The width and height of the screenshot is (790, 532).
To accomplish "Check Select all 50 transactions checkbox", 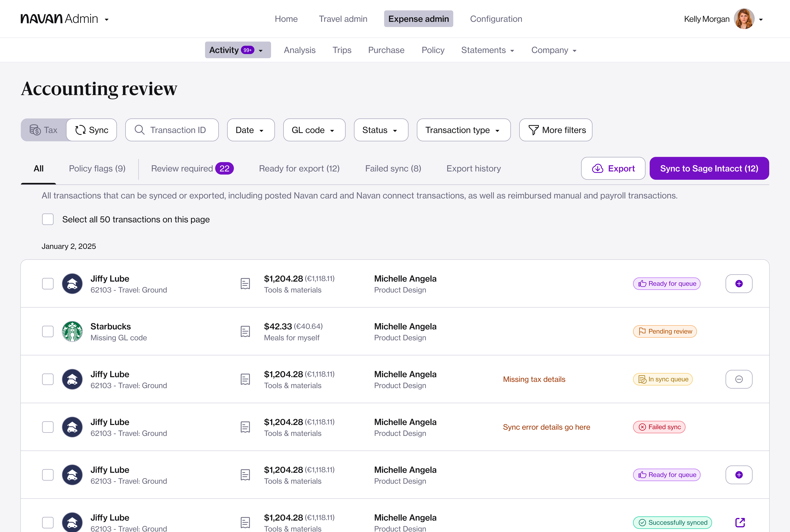I will tap(48, 219).
